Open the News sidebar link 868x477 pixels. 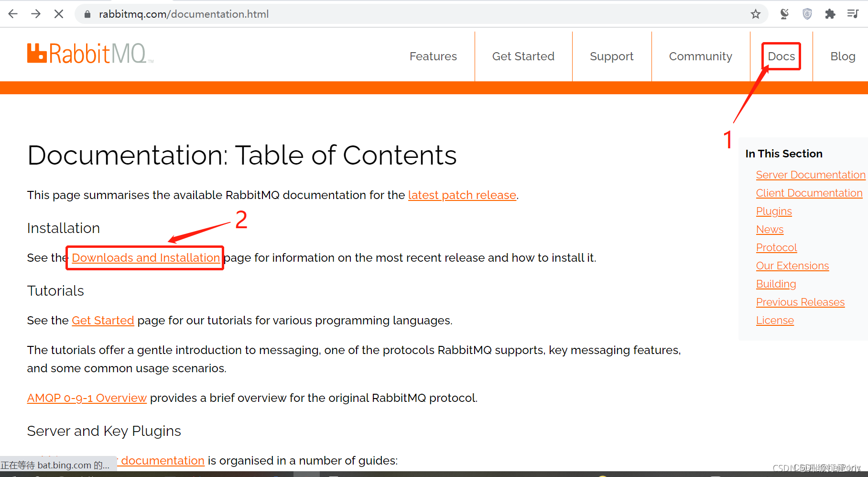coord(770,230)
